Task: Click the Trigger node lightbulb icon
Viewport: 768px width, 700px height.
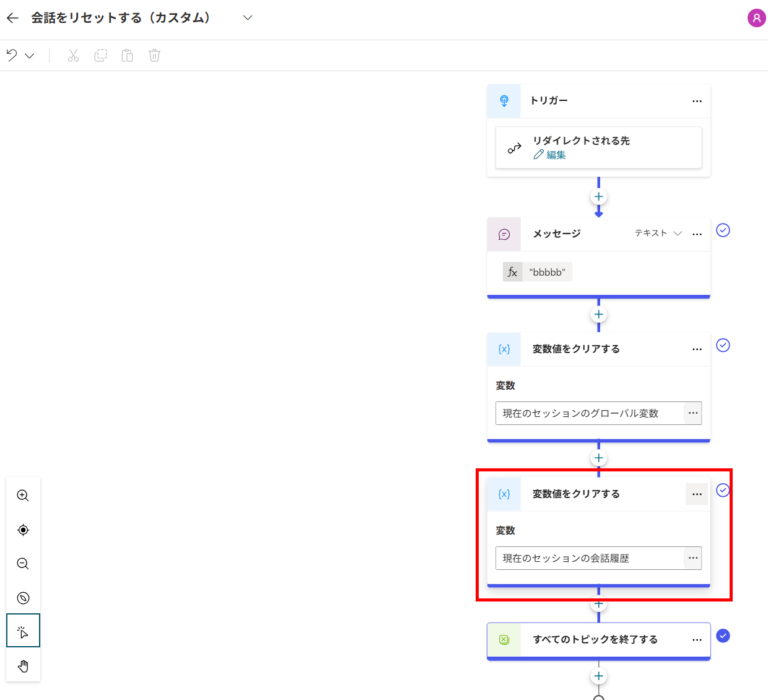Action: pyautogui.click(x=504, y=101)
